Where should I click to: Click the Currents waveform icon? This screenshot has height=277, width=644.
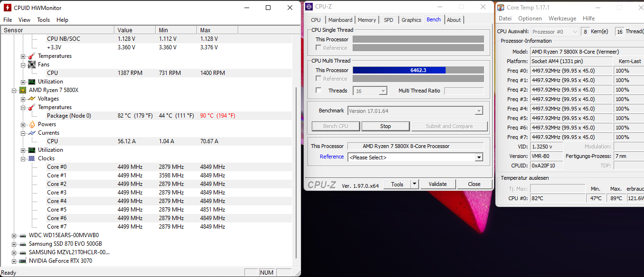pos(32,133)
